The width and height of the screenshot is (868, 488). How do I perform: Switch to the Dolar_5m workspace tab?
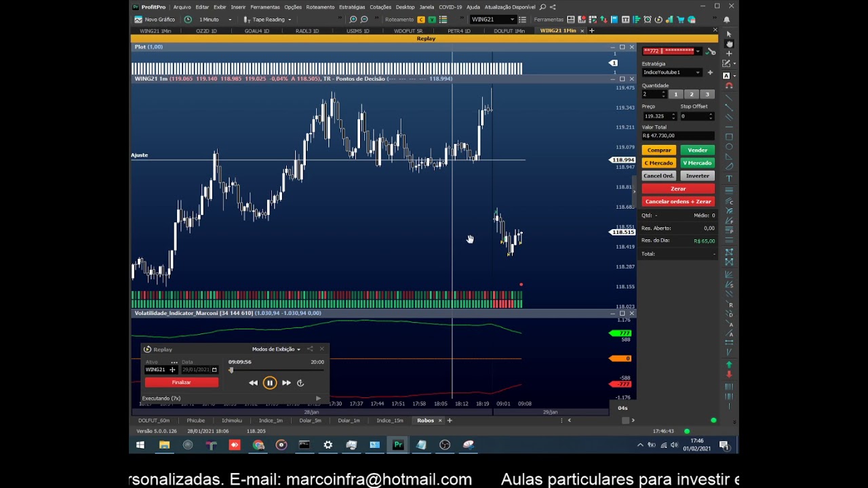click(x=310, y=421)
